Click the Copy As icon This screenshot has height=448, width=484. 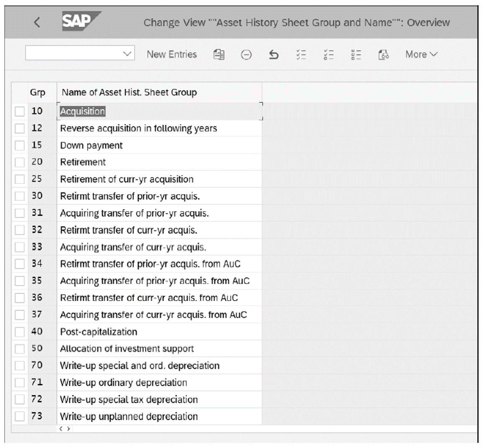219,54
